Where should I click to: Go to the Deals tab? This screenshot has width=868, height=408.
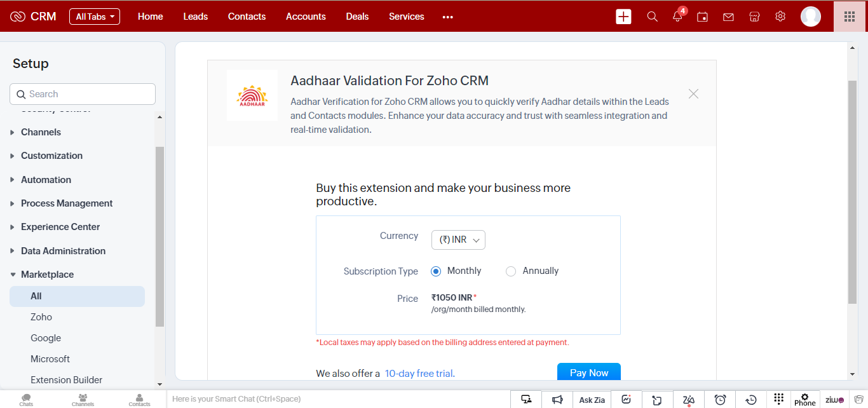click(357, 17)
